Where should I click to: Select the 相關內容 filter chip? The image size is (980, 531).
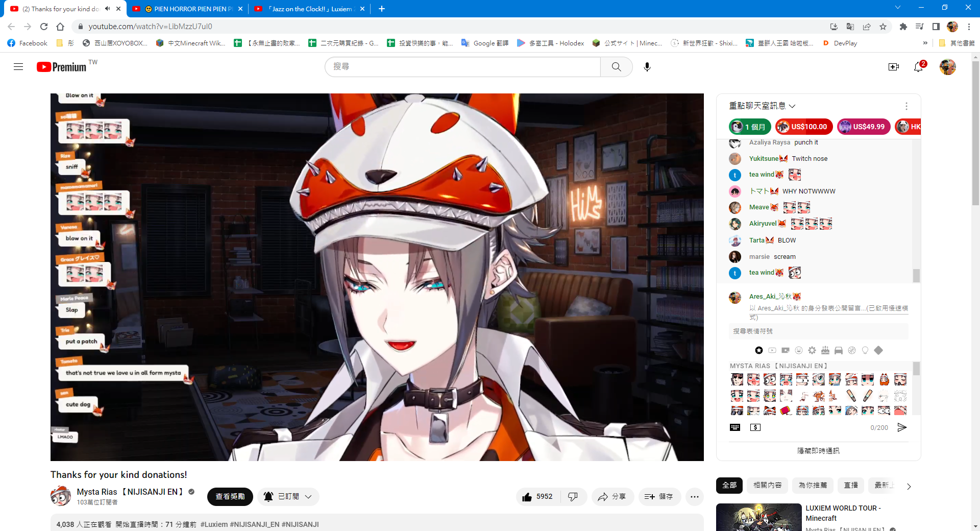768,485
